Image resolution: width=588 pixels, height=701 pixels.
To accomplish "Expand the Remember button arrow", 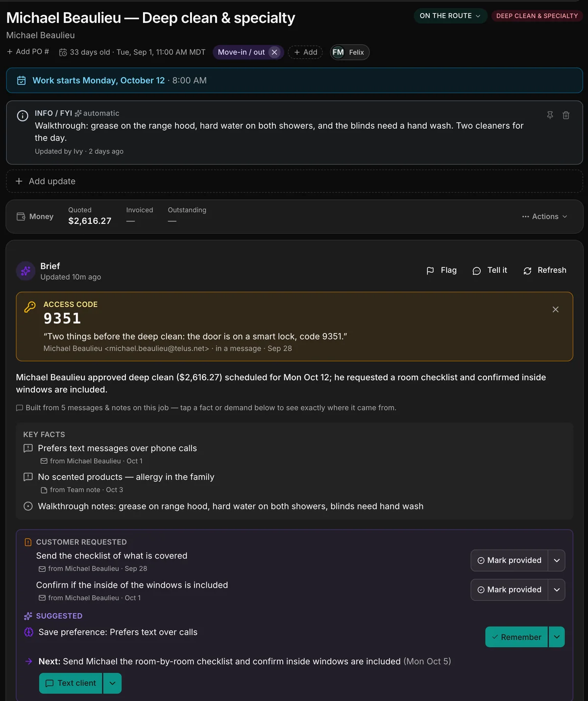I will [x=557, y=637].
